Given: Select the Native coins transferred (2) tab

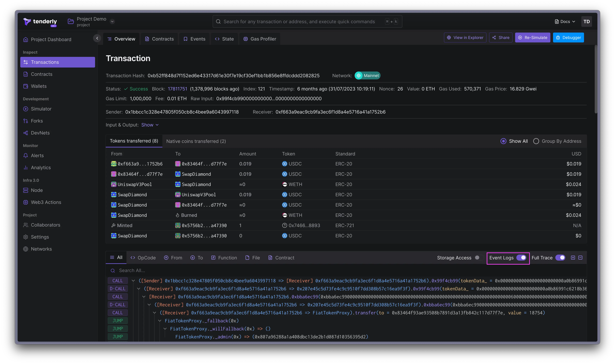Looking at the screenshot, I should [196, 141].
